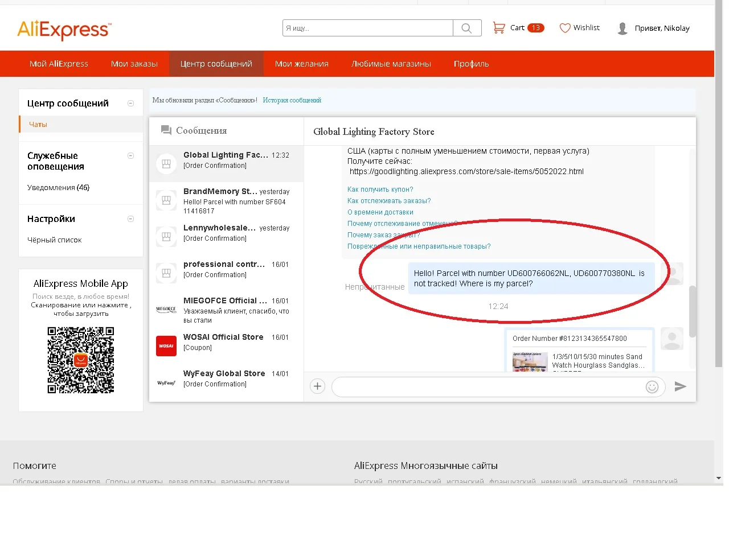This screenshot has height=560, width=729.
Task: Click the WyFeay store logo
Action: coord(166,382)
